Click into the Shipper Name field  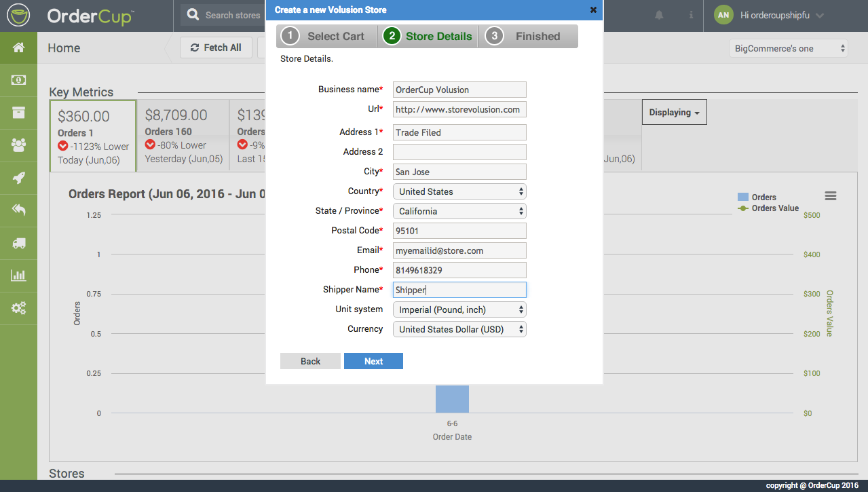[x=459, y=290]
